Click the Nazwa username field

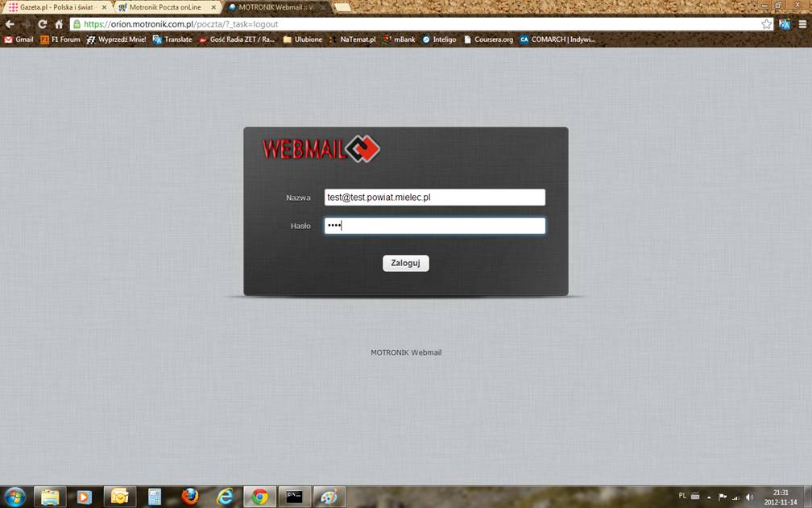tap(434, 198)
